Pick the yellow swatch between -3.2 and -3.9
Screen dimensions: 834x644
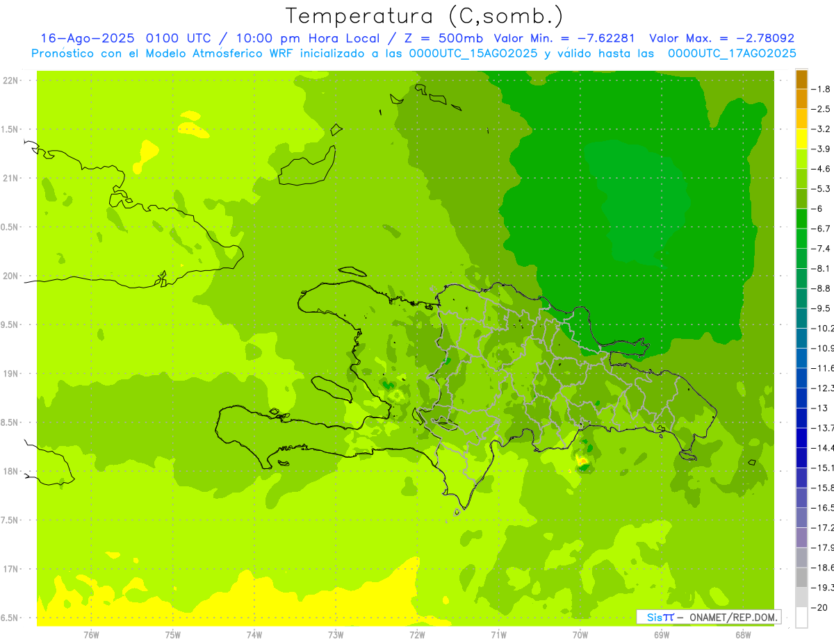tap(801, 139)
